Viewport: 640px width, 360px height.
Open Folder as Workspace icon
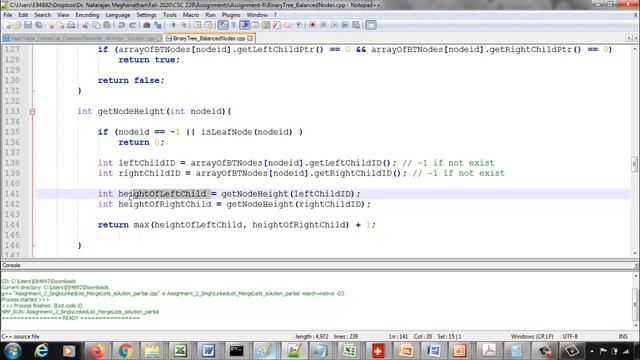[288, 25]
